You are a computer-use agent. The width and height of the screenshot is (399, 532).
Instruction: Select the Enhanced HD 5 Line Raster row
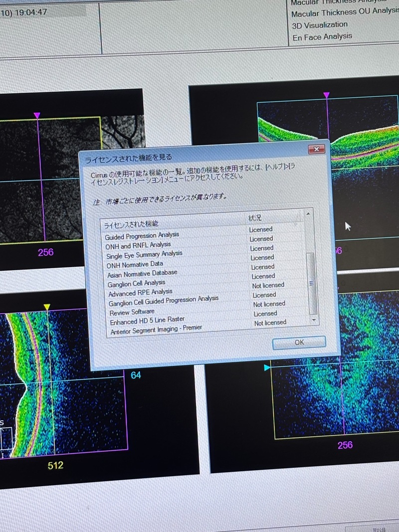pos(147,321)
